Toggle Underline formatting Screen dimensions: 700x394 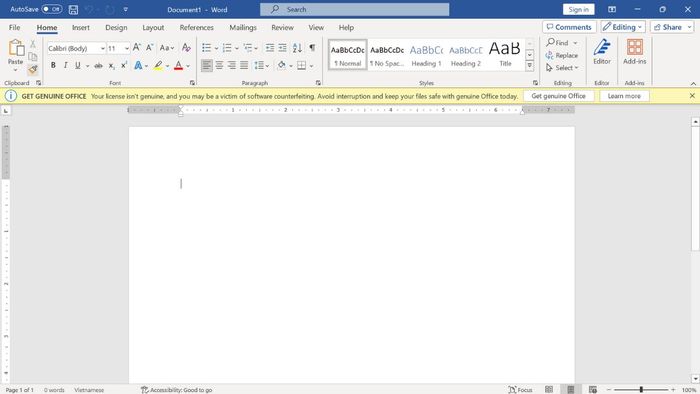[x=78, y=66]
